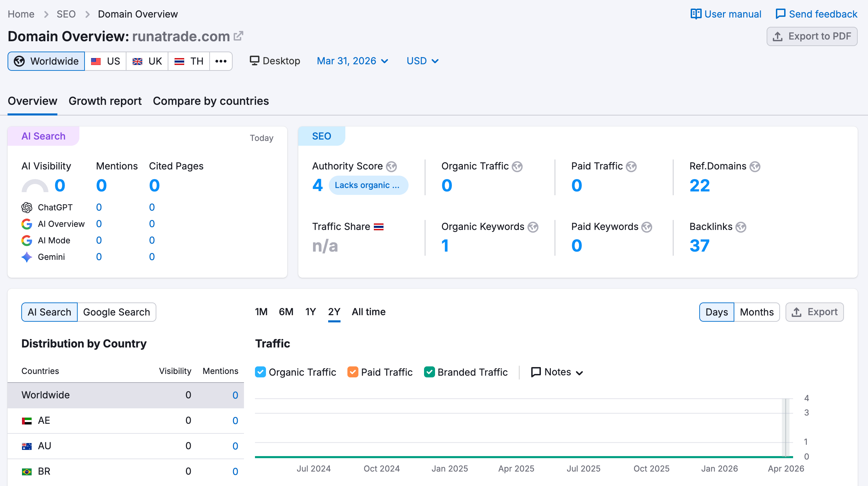
Task: Go to Home breadcrumb
Action: click(21, 14)
